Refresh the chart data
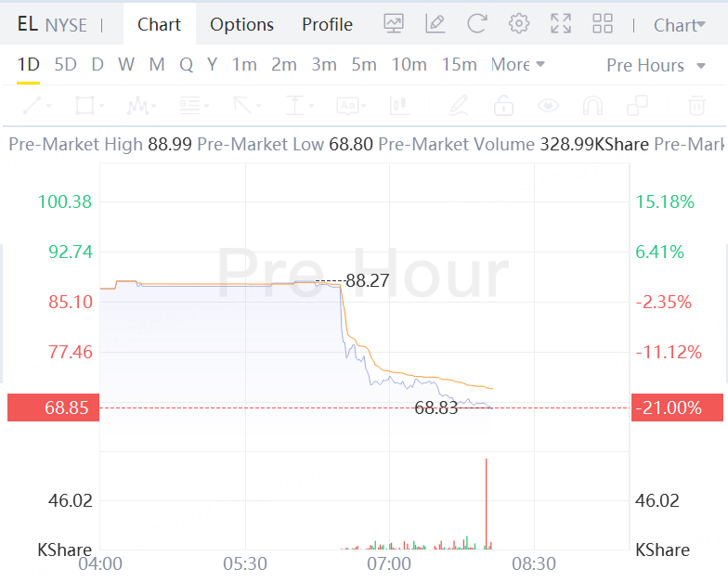Viewport: 728px width, 582px height. pos(477,24)
